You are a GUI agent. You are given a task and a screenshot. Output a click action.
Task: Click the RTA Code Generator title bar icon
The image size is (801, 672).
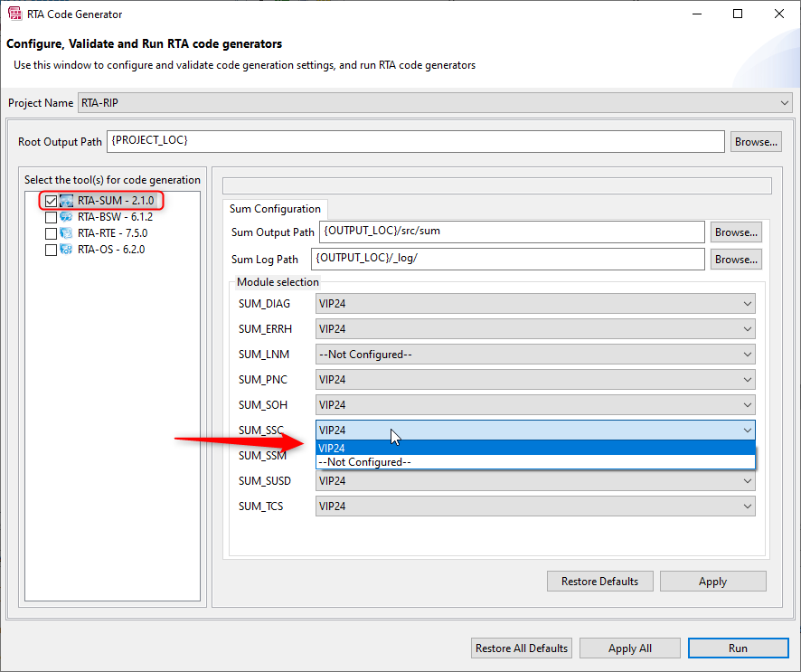pos(14,14)
